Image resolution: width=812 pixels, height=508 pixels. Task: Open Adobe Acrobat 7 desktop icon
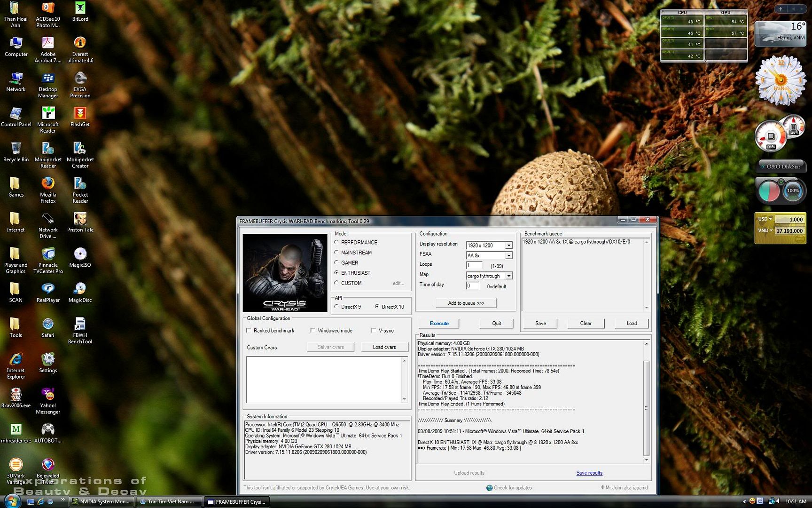coord(48,50)
